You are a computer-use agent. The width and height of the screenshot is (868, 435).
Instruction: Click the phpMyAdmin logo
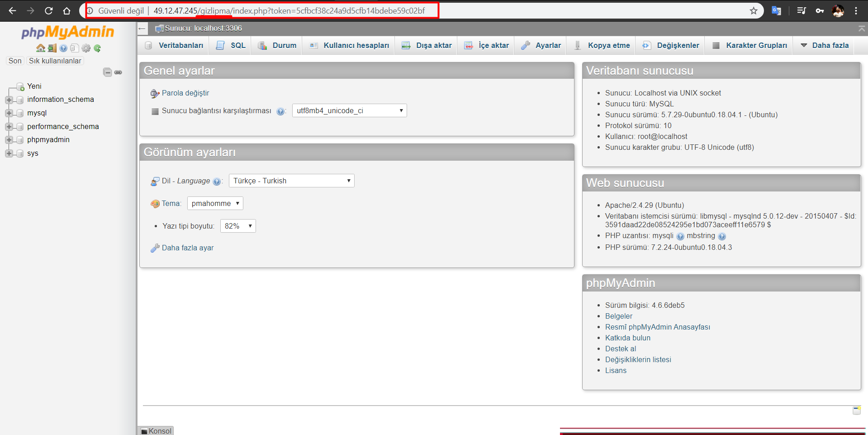[68, 32]
